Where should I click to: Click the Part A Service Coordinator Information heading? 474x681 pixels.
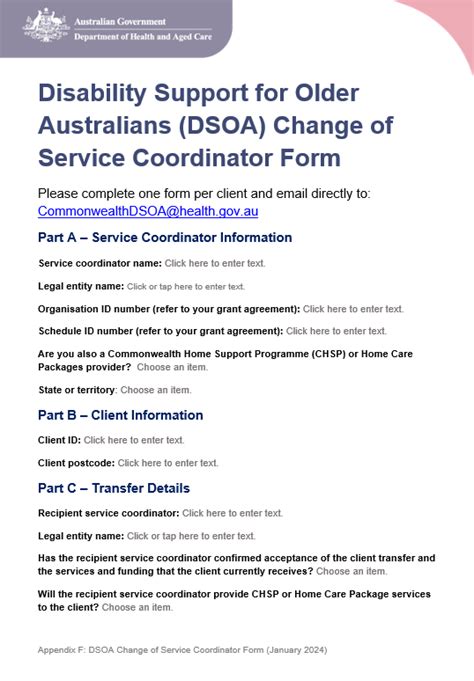click(165, 238)
